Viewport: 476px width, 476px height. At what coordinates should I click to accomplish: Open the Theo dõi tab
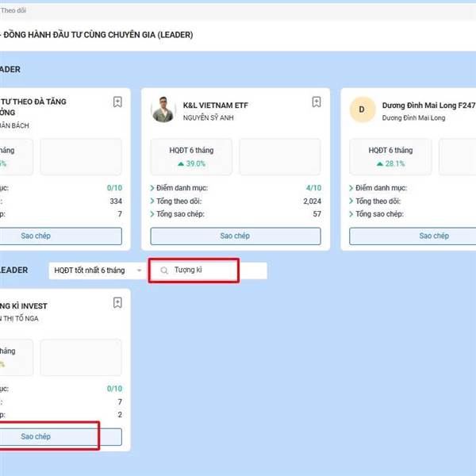13,10
